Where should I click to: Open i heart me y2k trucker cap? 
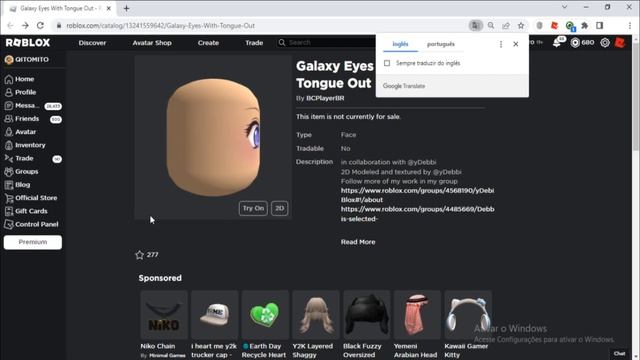click(215, 324)
